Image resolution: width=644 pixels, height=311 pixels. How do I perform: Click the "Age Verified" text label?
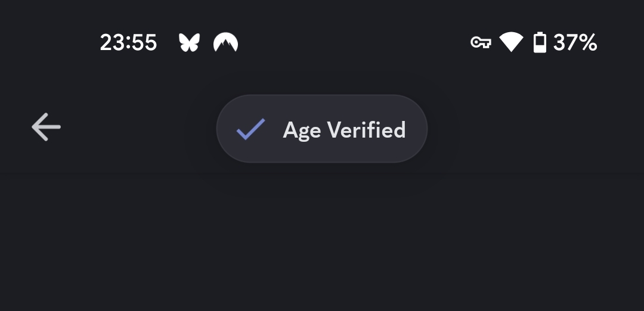[344, 130]
